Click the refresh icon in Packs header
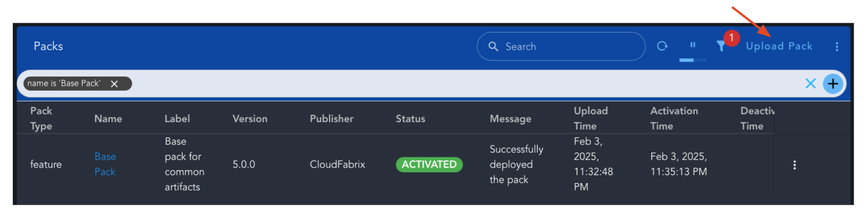The width and height of the screenshot is (868, 217). click(x=662, y=46)
